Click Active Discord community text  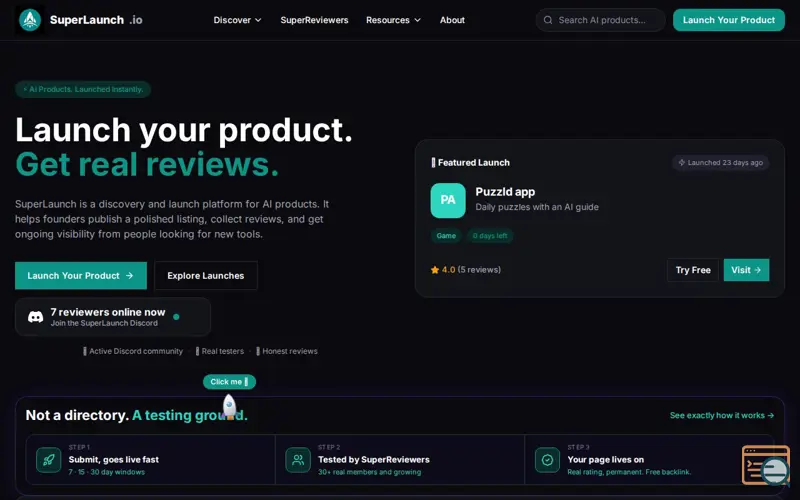[136, 351]
